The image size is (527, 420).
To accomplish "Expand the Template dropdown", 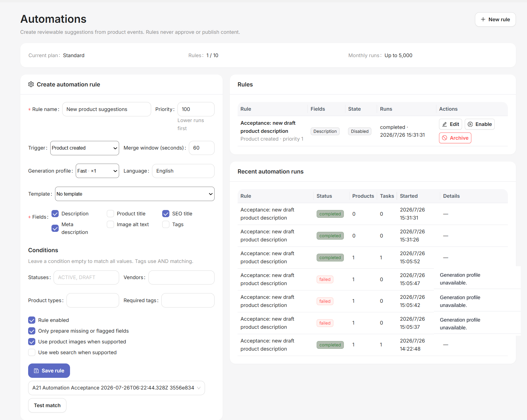I will tap(135, 194).
